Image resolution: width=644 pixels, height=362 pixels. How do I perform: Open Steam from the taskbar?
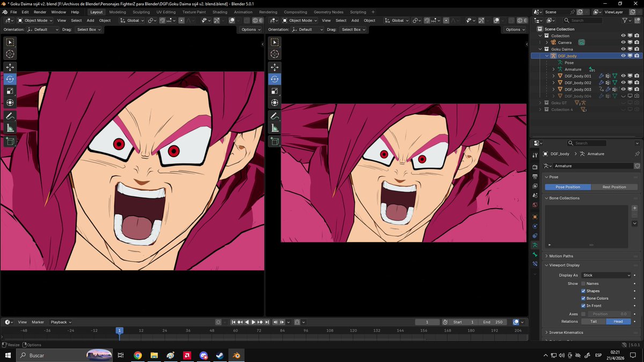click(x=219, y=355)
